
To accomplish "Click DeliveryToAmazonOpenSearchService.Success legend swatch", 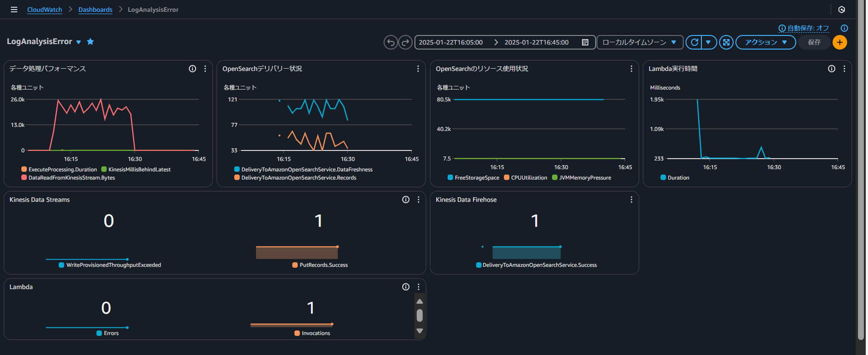I will (x=478, y=265).
